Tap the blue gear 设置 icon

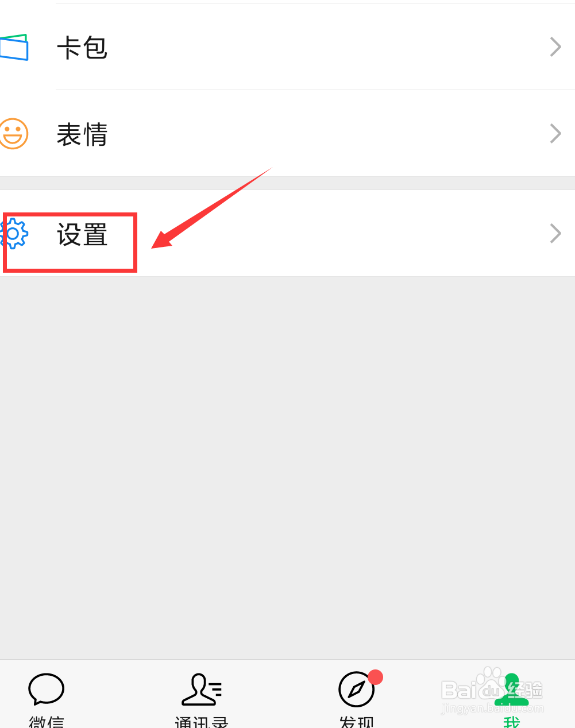click(x=14, y=234)
